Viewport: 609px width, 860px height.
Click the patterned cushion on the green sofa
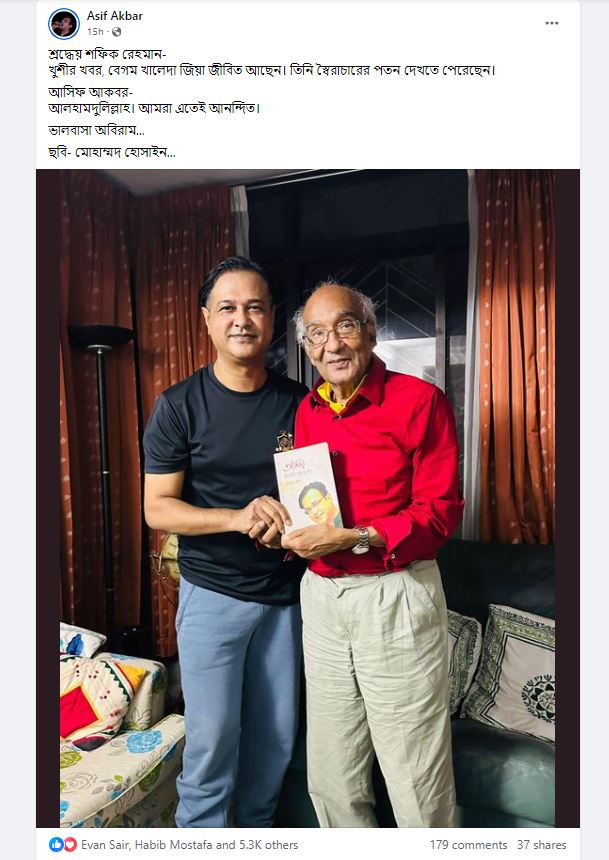510,670
